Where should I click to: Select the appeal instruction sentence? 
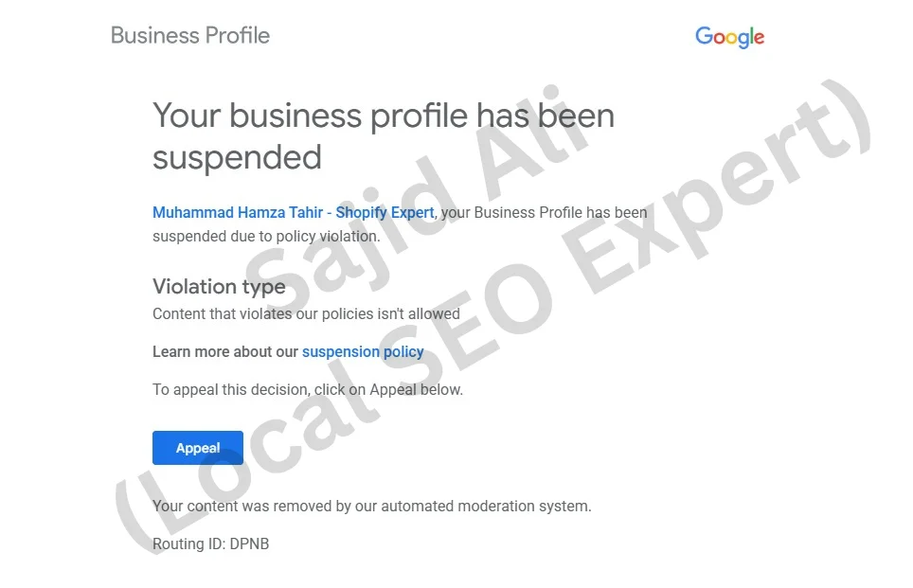point(308,389)
